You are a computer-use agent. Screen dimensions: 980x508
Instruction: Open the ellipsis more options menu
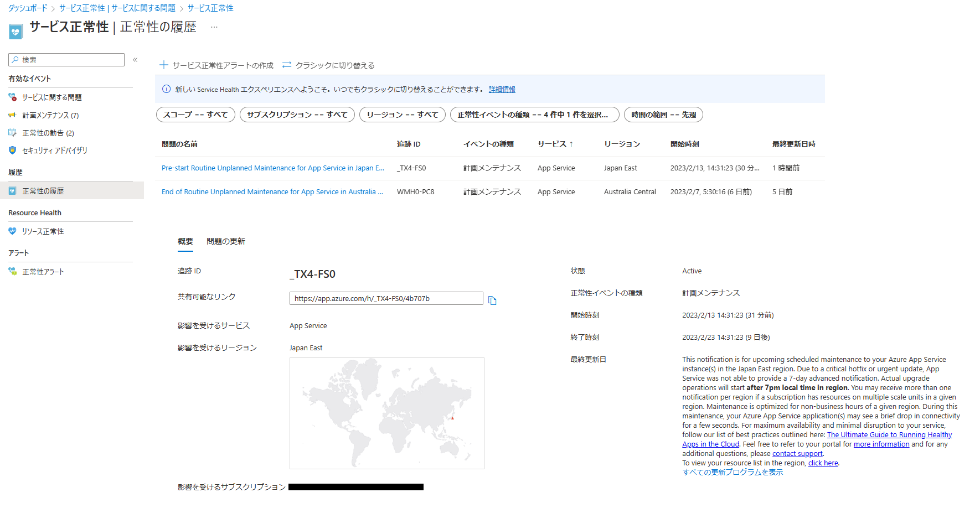214,27
